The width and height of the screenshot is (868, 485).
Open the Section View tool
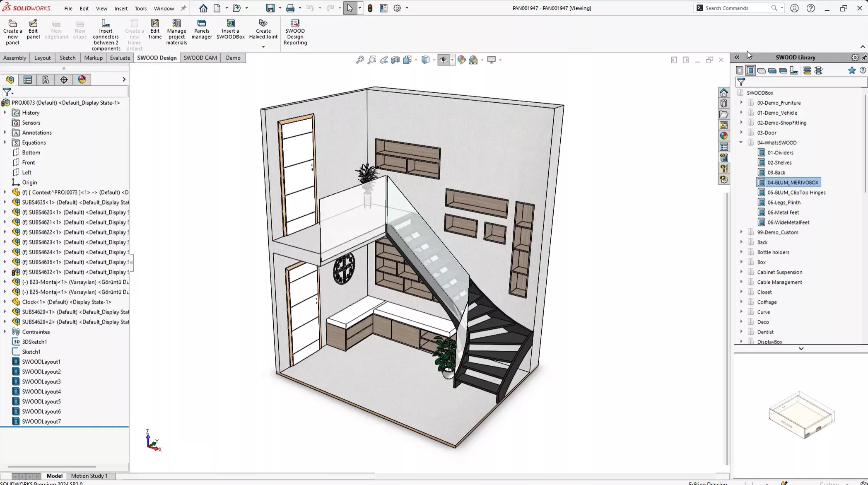pos(395,60)
